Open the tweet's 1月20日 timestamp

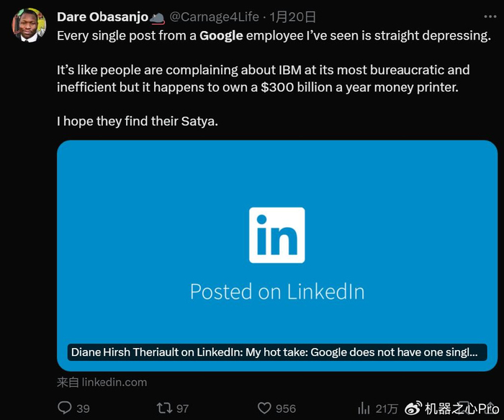[x=293, y=17]
